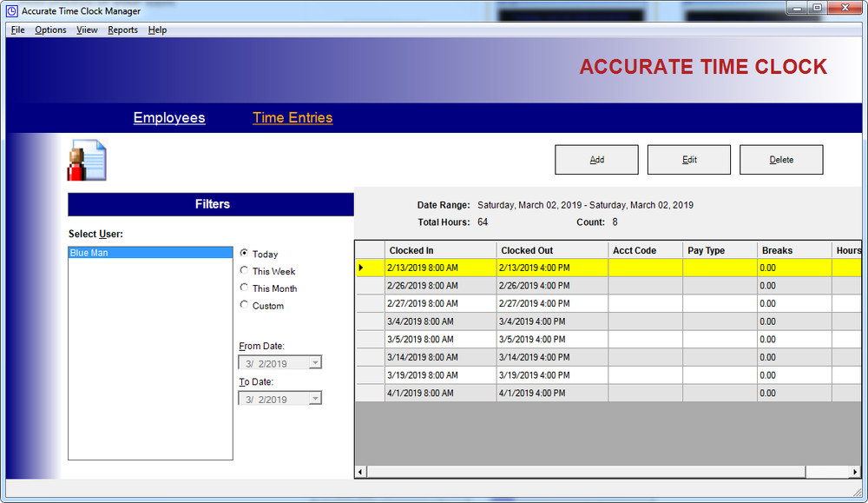Select the This Week filter option
The width and height of the screenshot is (868, 503).
click(244, 271)
